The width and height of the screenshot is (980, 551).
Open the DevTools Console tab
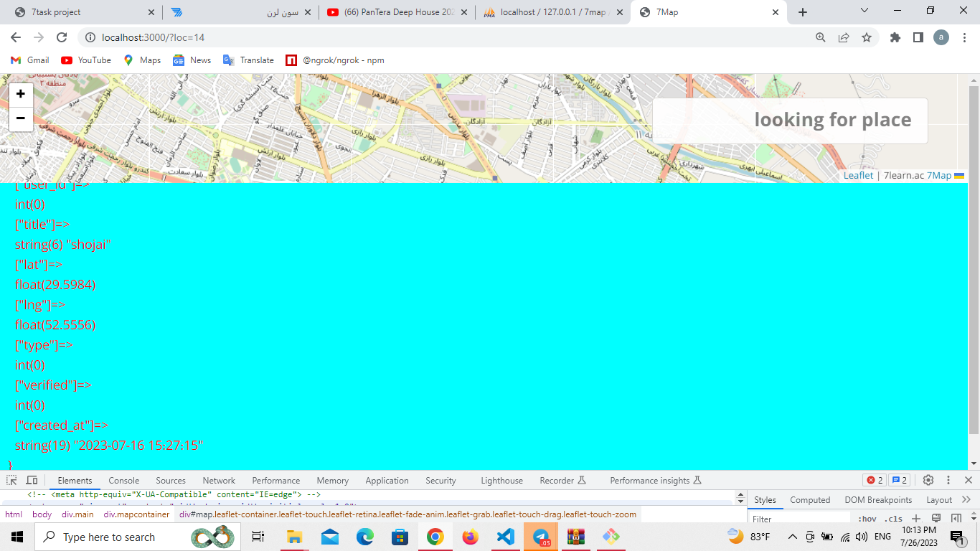click(x=124, y=481)
